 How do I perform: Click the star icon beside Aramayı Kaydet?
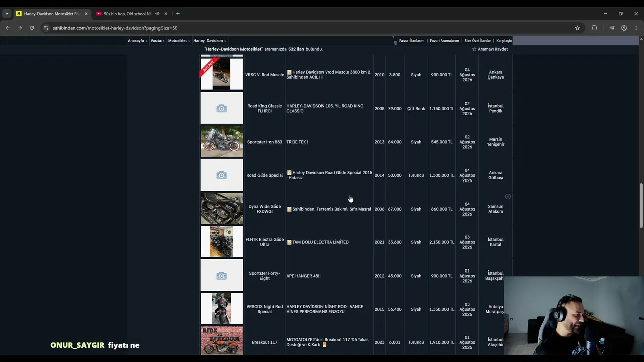(x=474, y=49)
